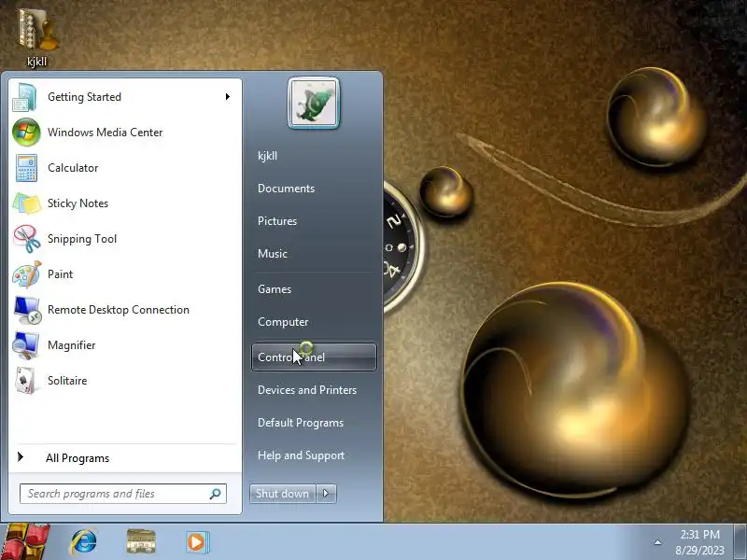Show hidden system tray icons

tap(657, 542)
